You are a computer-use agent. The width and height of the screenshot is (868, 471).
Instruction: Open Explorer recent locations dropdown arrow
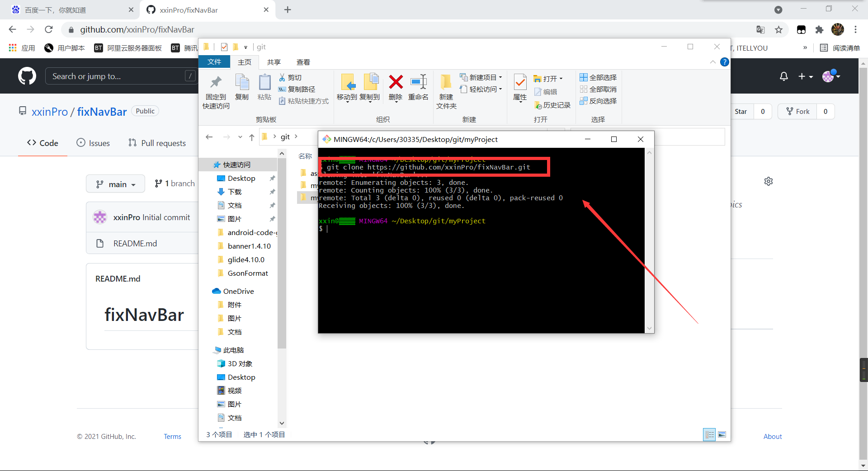coord(240,137)
